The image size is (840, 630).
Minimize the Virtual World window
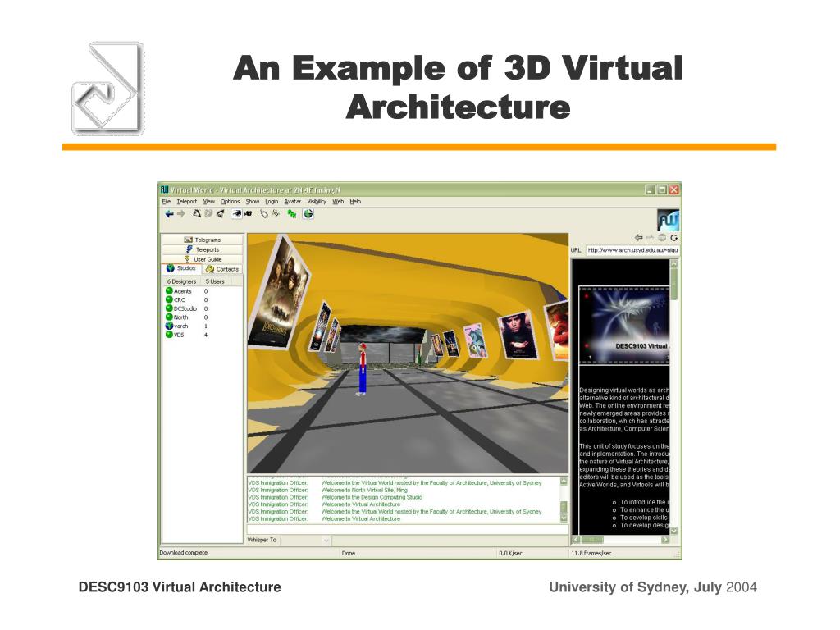(651, 189)
